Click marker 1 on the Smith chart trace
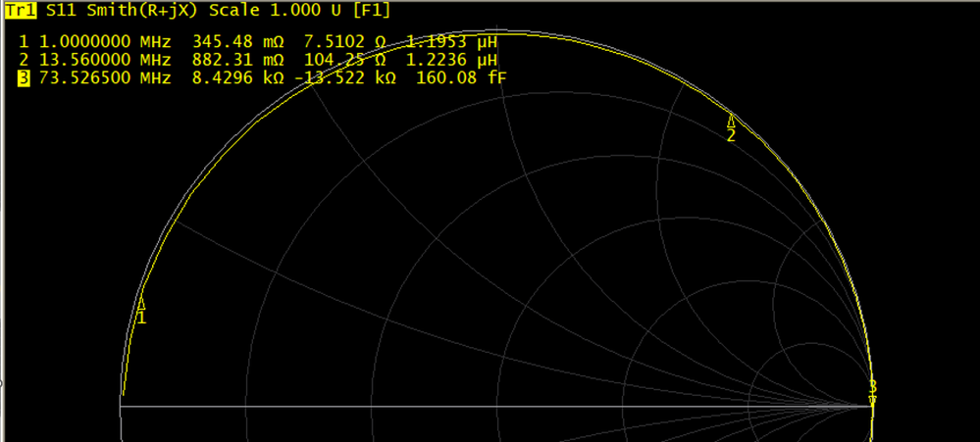Viewport: 980px width, 442px height. (142, 311)
